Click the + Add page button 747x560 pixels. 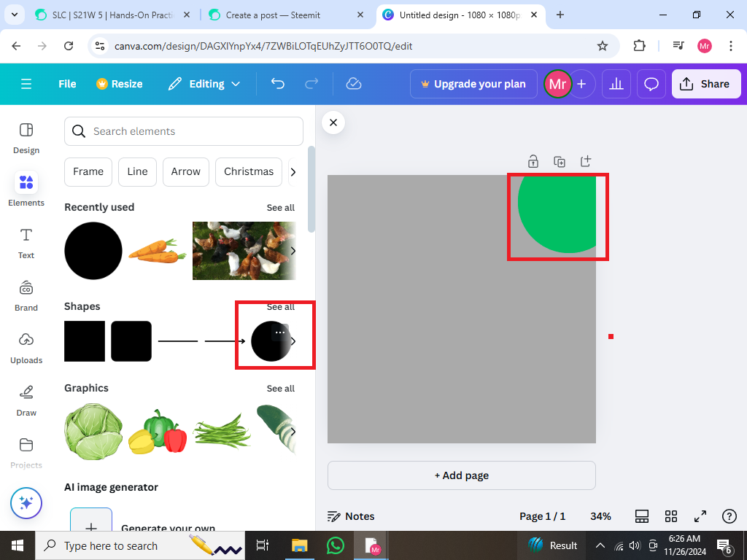click(x=462, y=475)
